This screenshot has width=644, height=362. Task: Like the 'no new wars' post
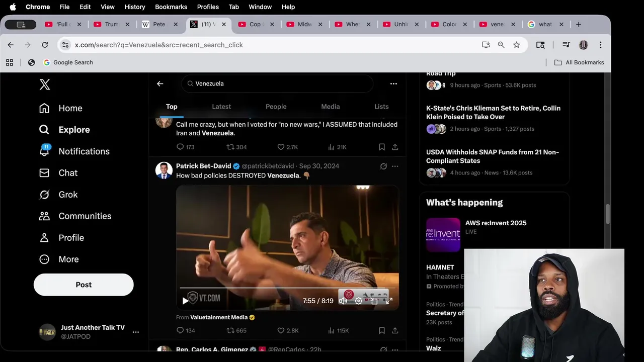(287, 147)
